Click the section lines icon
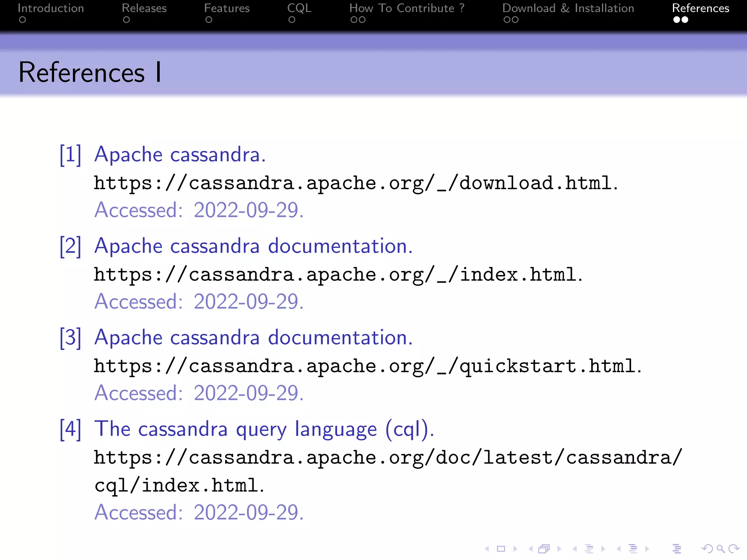This screenshot has height=560, width=747. [x=633, y=549]
